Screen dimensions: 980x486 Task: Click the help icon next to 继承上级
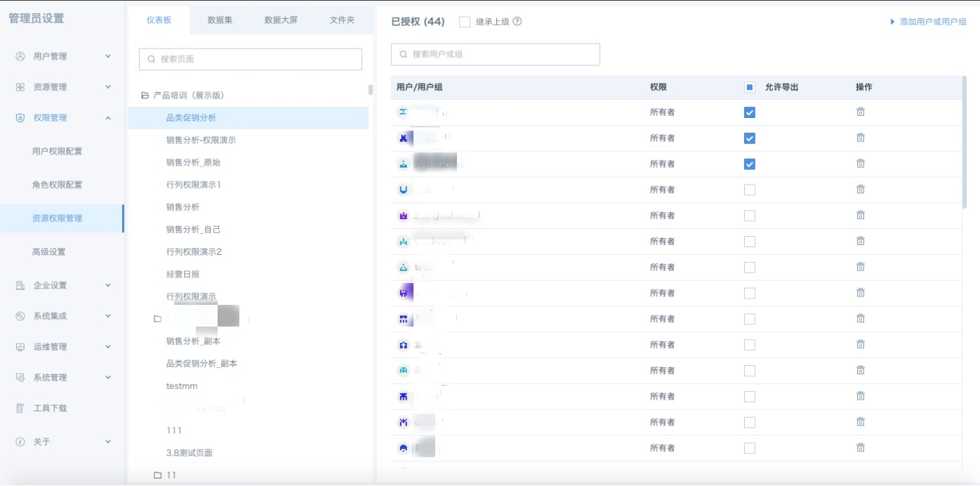(x=517, y=22)
